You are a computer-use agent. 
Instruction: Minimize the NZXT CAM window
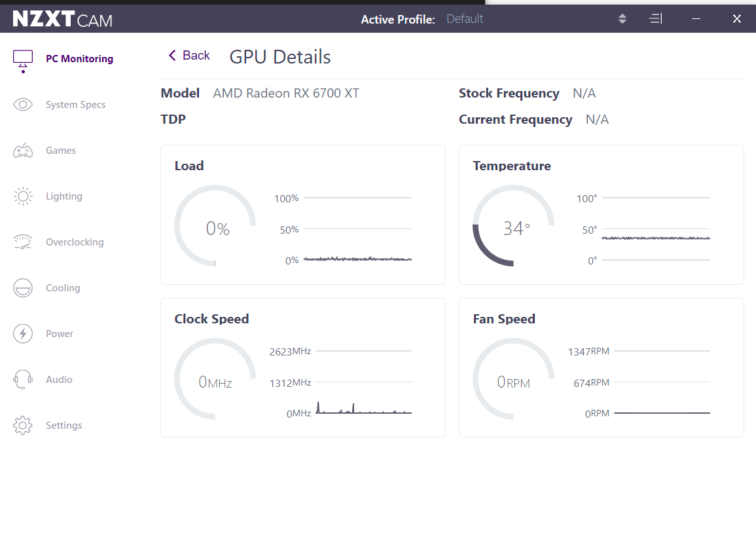coord(696,19)
